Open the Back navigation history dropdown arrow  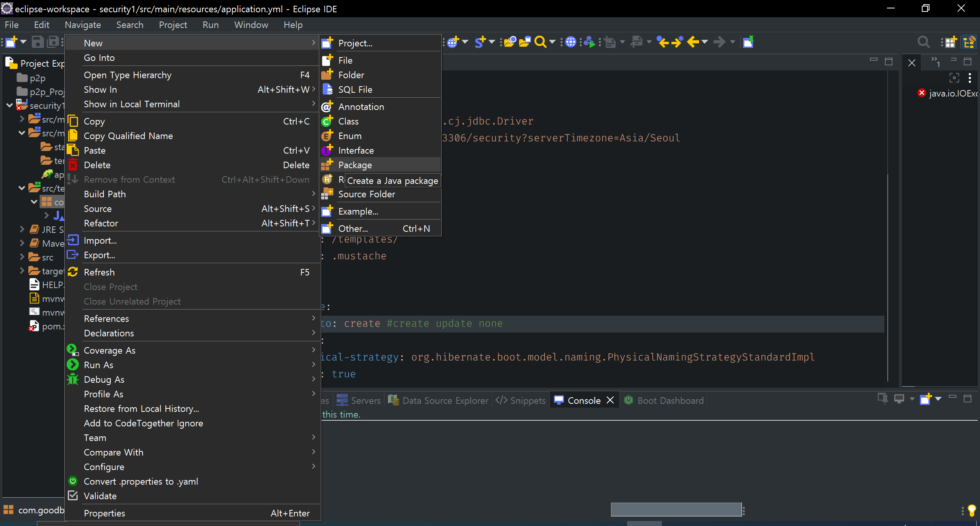click(705, 42)
